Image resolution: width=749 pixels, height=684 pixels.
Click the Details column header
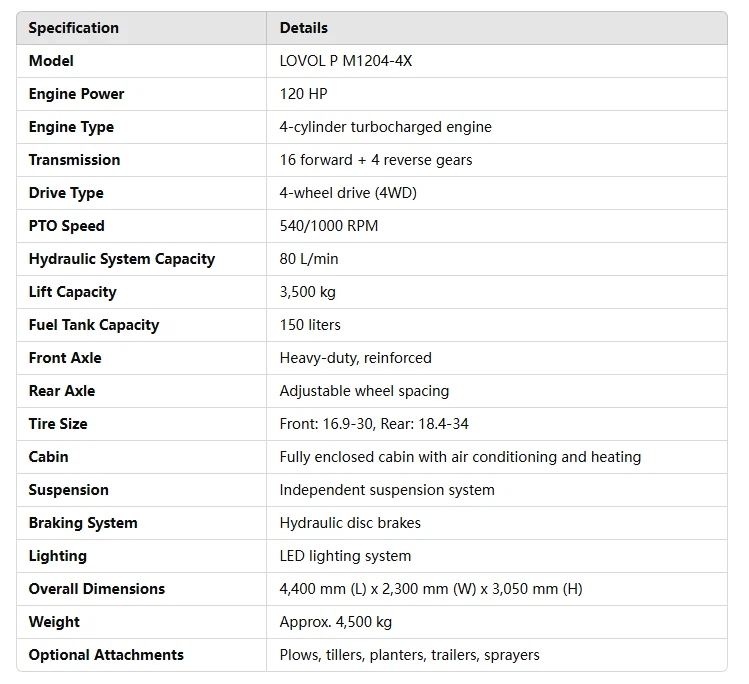point(303,28)
